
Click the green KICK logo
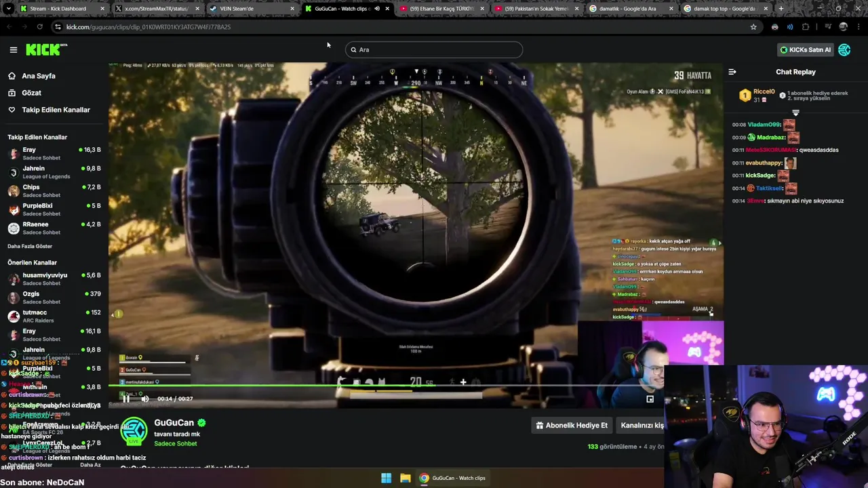pos(46,49)
